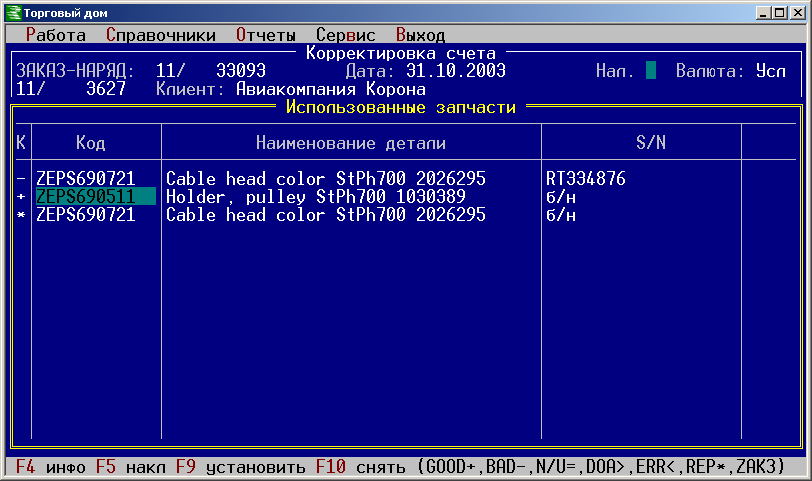Click the Корректировка счета heading
Screen dimensions: 812x481
(401, 53)
